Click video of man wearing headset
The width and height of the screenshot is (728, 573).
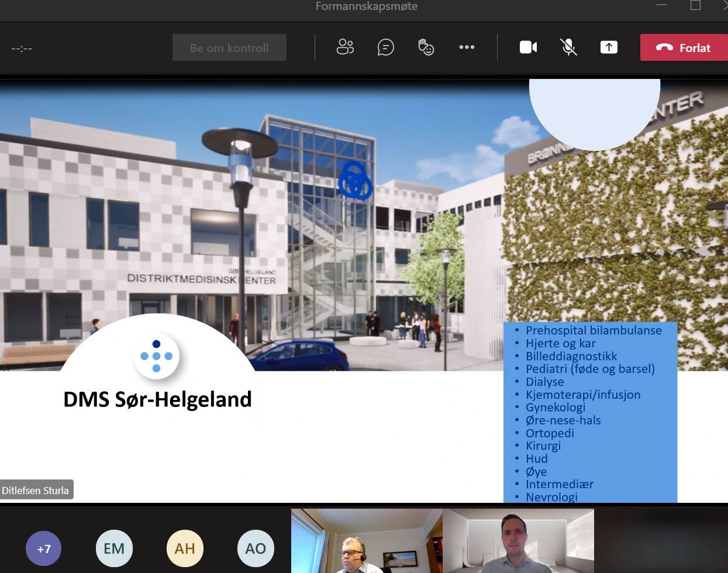(367, 541)
